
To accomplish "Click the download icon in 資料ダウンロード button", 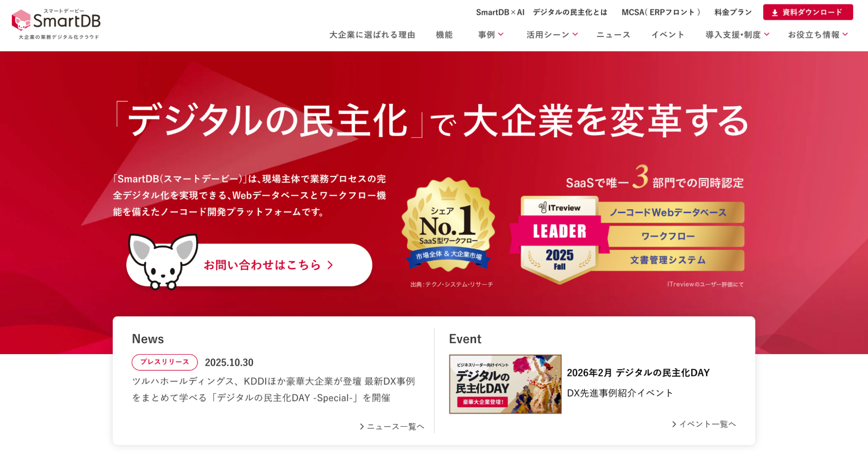I will [775, 13].
